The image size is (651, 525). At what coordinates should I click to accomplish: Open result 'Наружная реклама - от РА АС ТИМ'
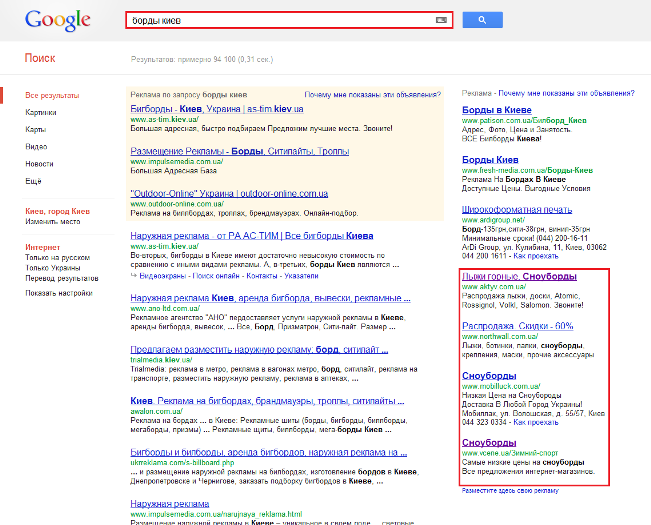[x=252, y=236]
